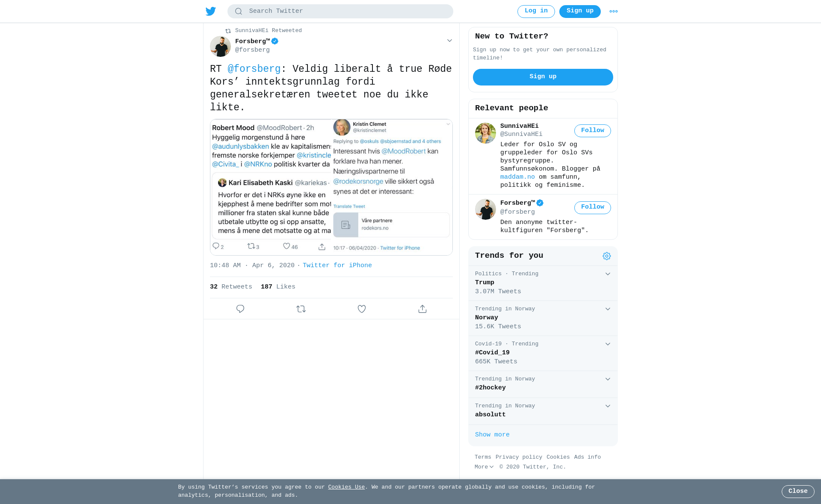Follow Forsberg in Relevant people

tap(593, 208)
